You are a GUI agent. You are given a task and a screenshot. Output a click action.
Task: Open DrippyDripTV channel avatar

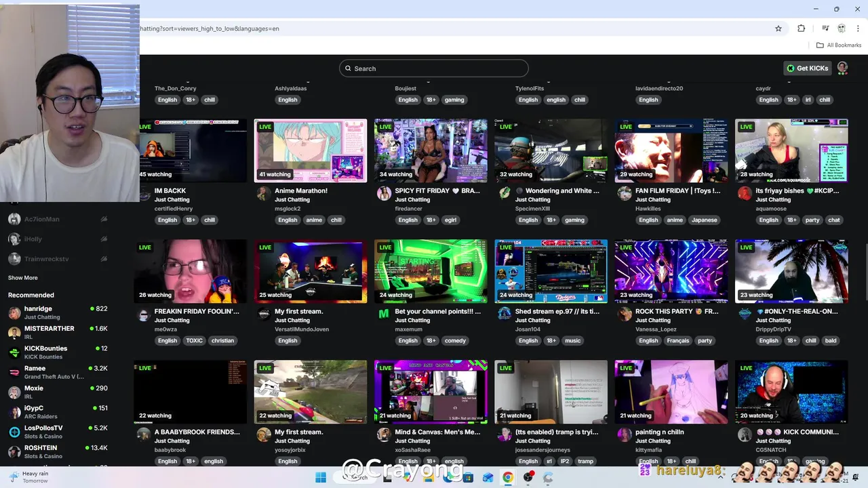[x=745, y=314]
